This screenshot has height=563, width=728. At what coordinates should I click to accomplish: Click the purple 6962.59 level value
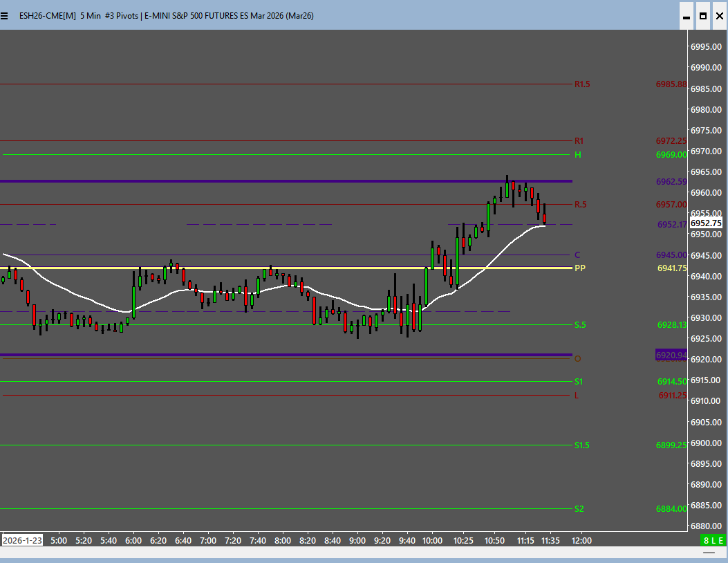671,182
